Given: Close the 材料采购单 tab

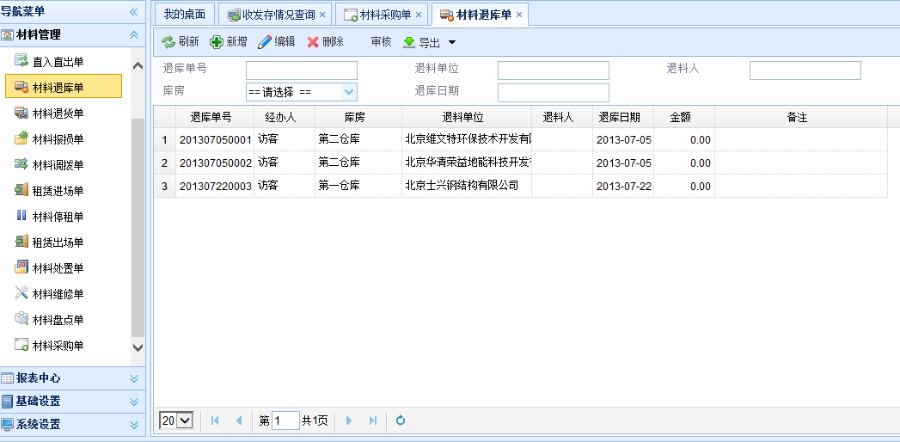Looking at the screenshot, I should (418, 15).
